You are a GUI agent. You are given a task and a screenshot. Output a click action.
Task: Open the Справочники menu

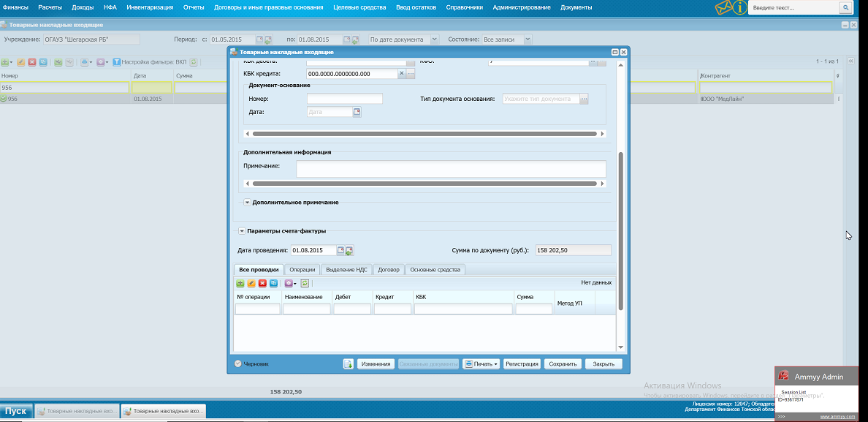[x=465, y=7]
